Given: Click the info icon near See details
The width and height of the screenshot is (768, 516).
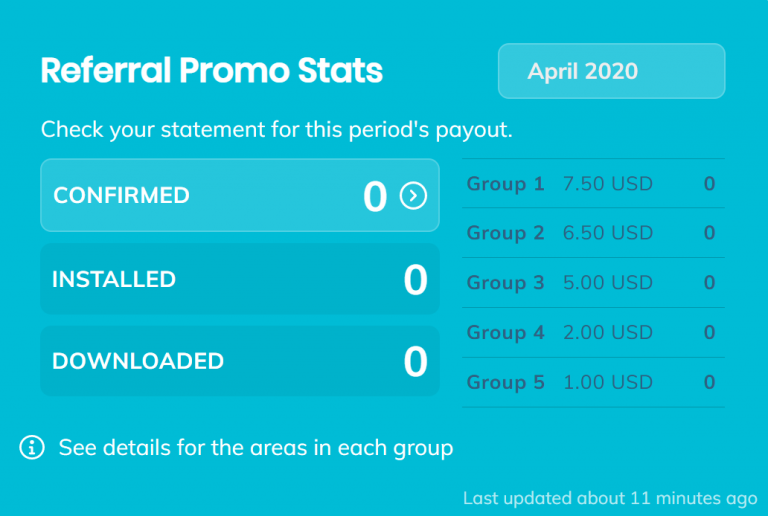Looking at the screenshot, I should click(32, 447).
